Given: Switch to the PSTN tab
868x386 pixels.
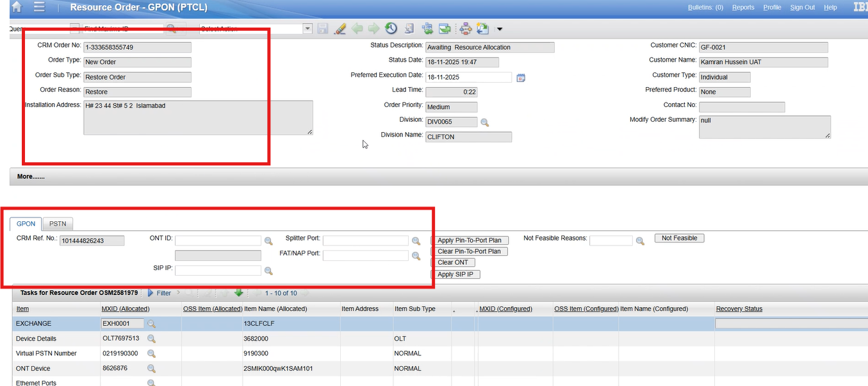Looking at the screenshot, I should pos(61,224).
